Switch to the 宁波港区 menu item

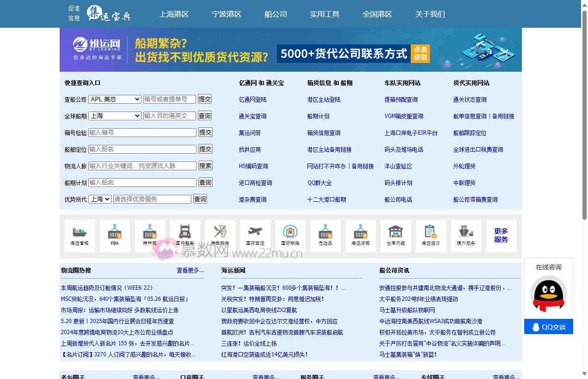(226, 14)
